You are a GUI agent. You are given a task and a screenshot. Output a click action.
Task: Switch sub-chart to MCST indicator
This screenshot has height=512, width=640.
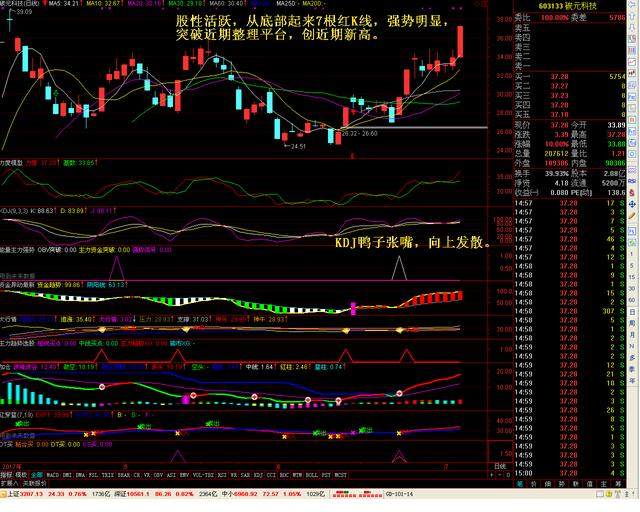340,475
